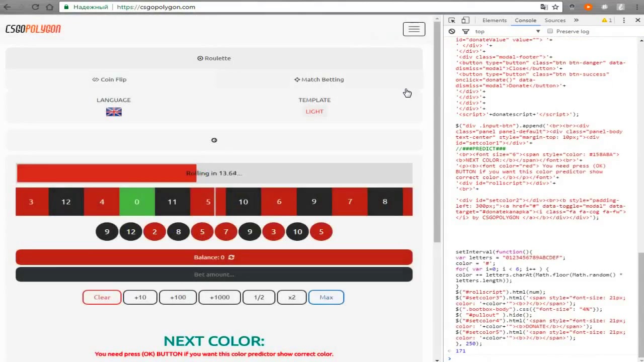Add 10 with the +10 button
Screen dimensions: 644x362
coord(140,297)
